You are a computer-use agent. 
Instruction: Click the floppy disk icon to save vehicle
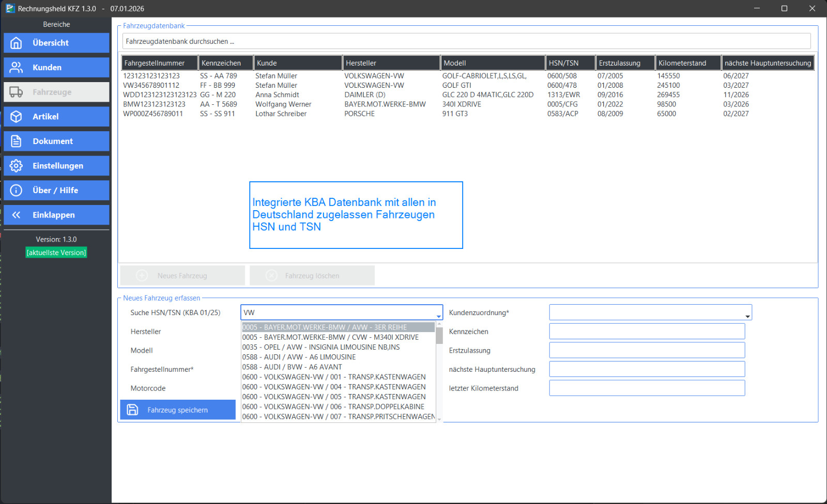[x=133, y=410]
